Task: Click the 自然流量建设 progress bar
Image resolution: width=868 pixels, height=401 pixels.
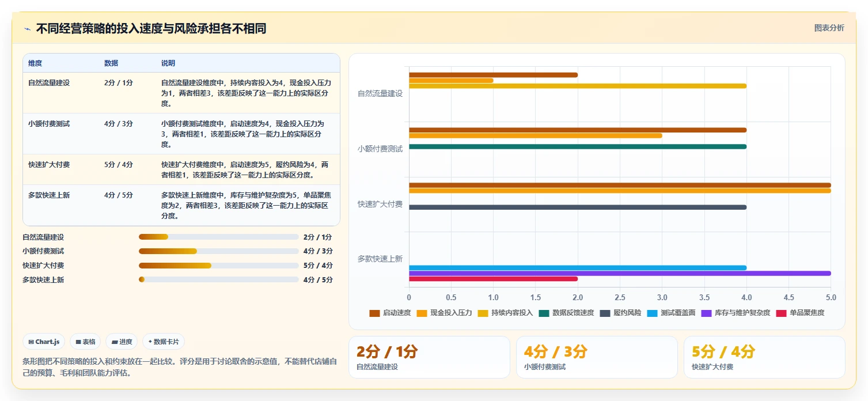Action: pos(219,237)
